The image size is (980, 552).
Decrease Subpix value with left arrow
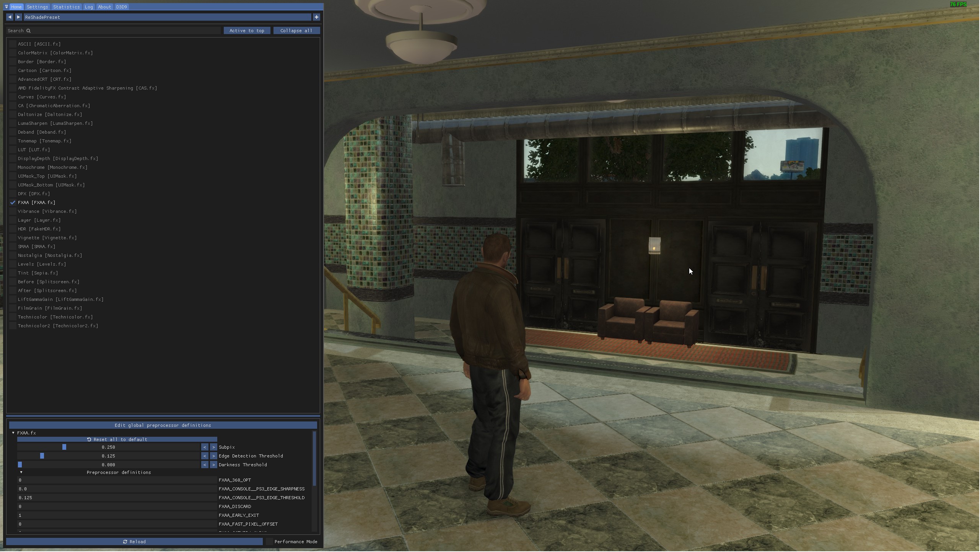(205, 447)
